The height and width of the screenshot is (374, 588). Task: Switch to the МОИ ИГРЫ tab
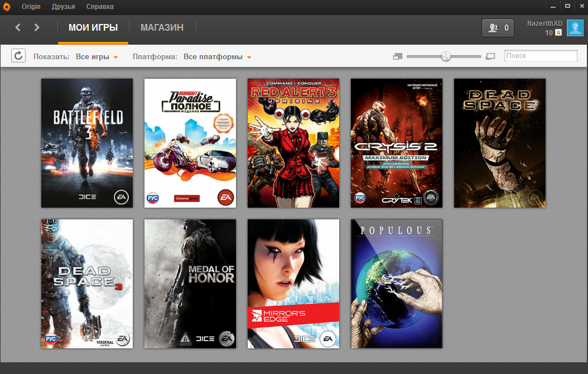[x=93, y=27]
